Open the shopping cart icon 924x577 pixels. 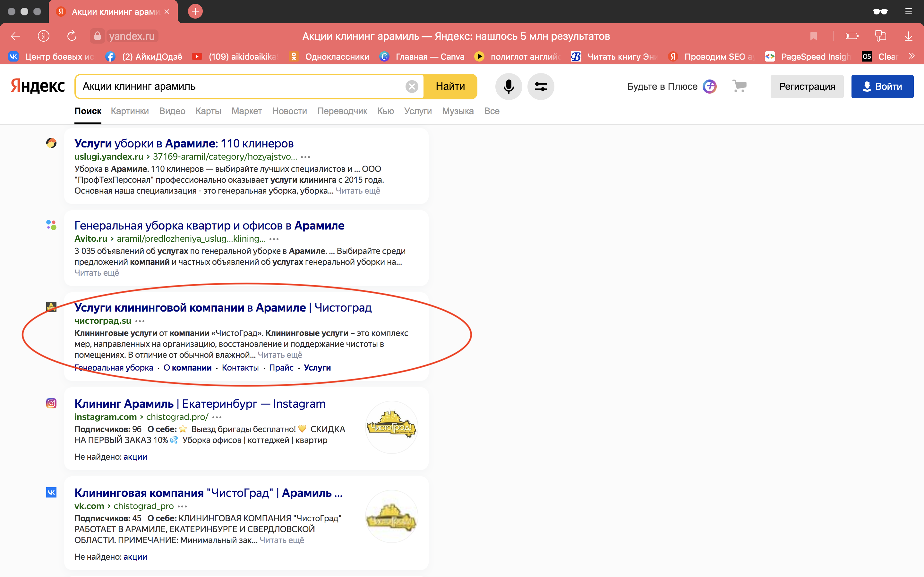(x=739, y=86)
